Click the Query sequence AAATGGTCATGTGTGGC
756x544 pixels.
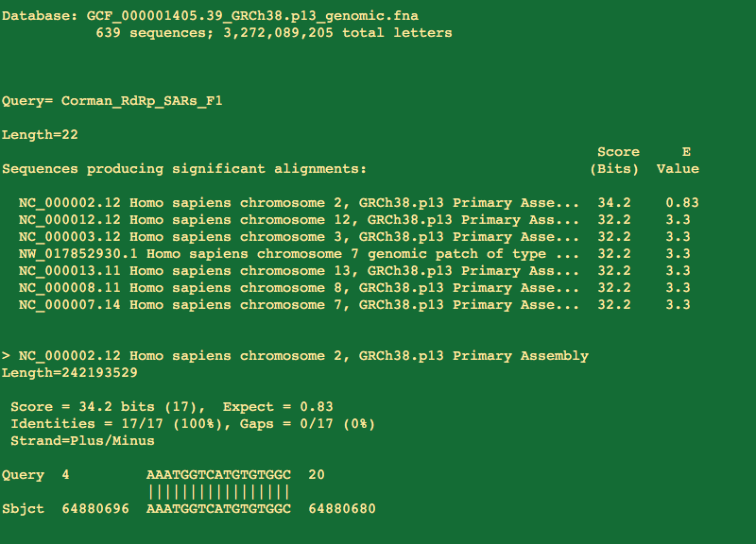(218, 475)
